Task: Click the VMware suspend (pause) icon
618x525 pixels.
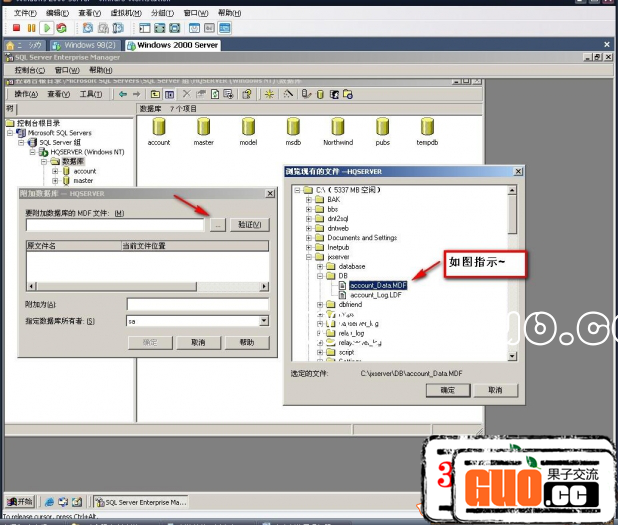Action: pyautogui.click(x=31, y=28)
